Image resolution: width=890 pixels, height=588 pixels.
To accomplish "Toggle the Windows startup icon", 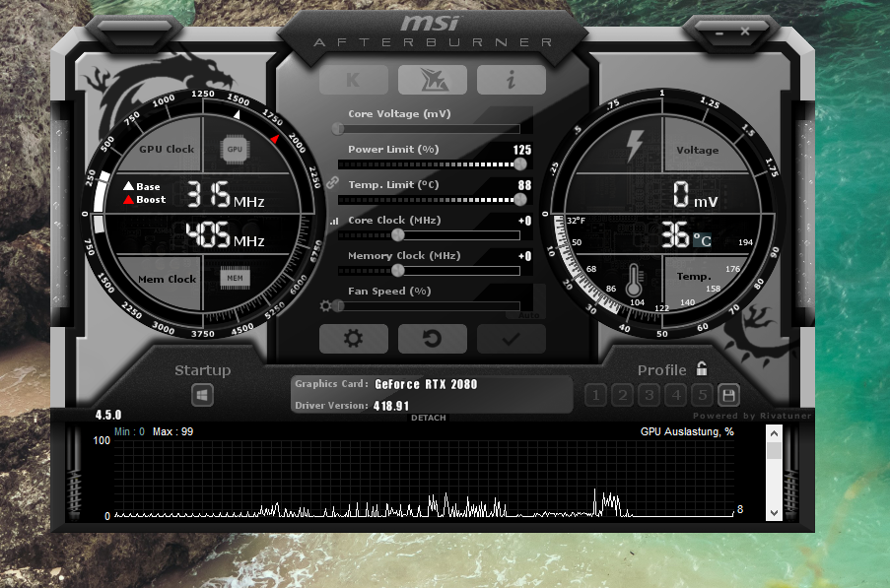I will click(x=203, y=395).
